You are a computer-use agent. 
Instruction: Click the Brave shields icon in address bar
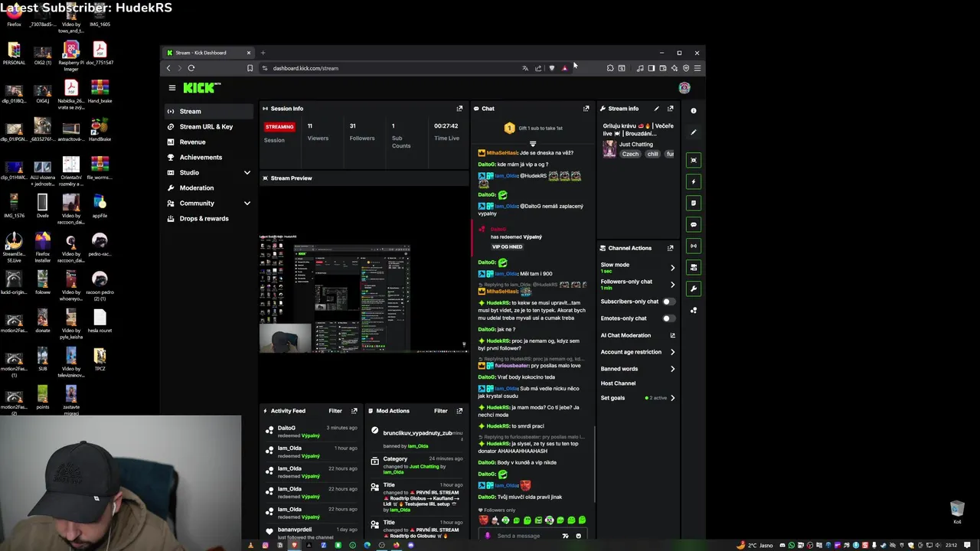click(x=552, y=68)
